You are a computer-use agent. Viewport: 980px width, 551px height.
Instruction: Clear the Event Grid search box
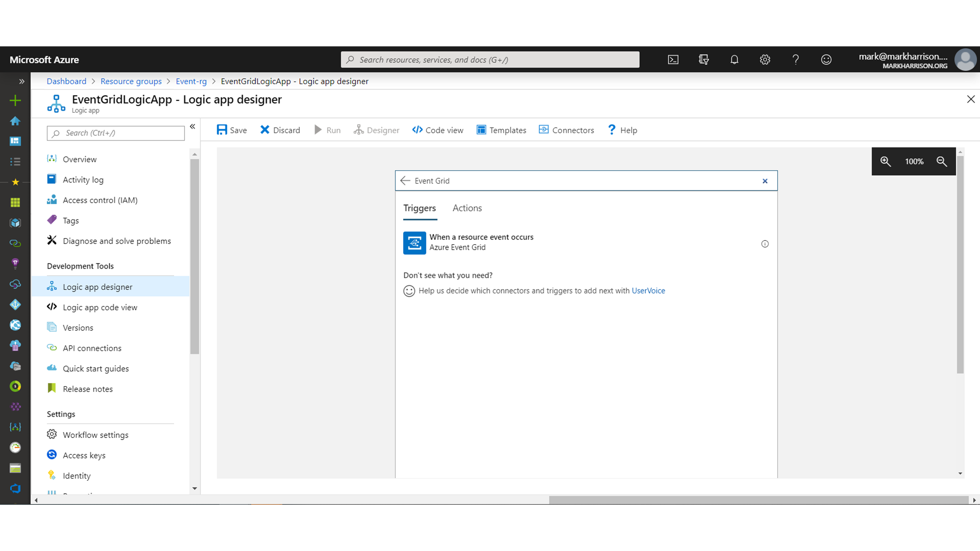(765, 181)
